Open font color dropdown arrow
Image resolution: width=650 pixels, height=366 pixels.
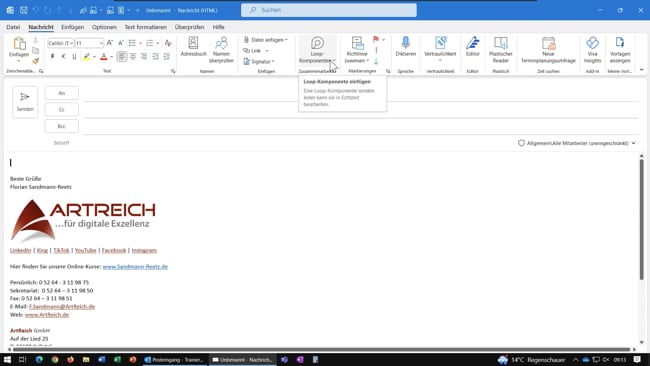(112, 57)
